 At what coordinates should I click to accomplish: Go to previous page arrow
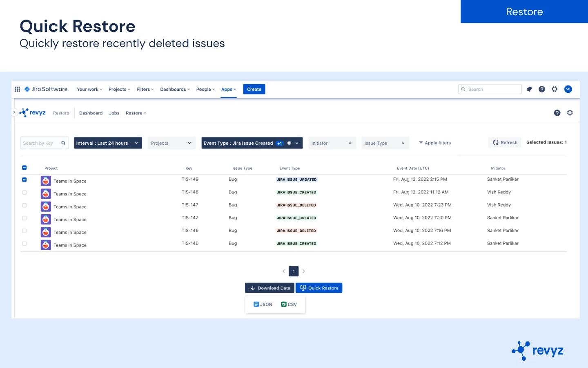pyautogui.click(x=284, y=271)
